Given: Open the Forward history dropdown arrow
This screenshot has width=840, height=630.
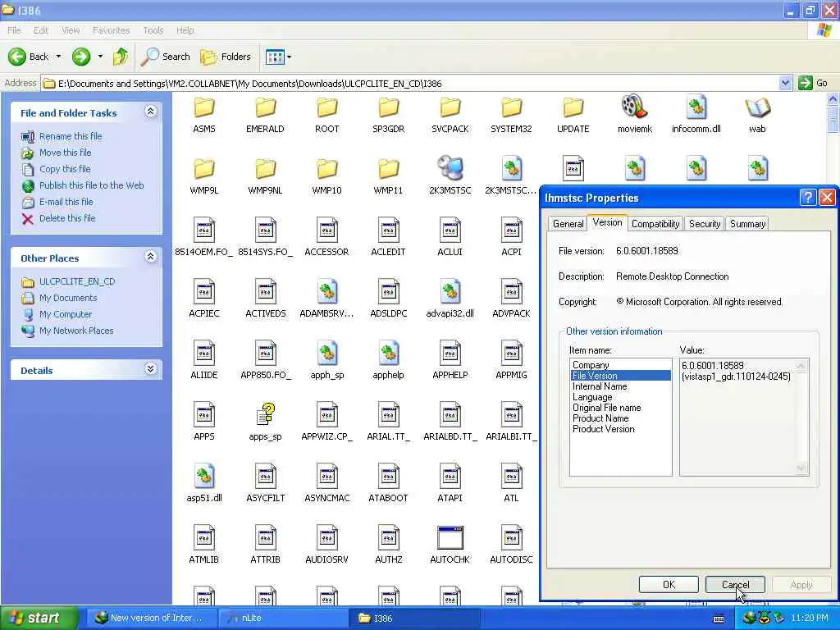Looking at the screenshot, I should coord(100,57).
